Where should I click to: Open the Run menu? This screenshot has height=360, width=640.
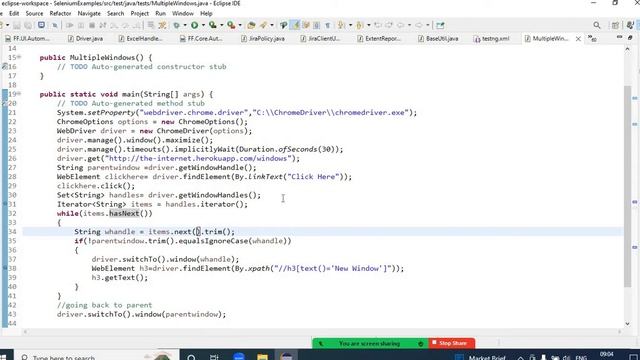click(160, 13)
